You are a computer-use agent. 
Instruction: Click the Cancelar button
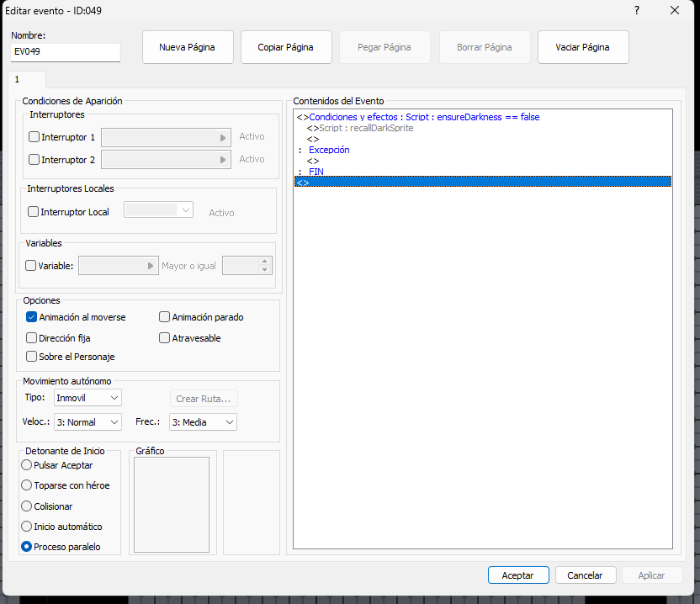coord(585,575)
